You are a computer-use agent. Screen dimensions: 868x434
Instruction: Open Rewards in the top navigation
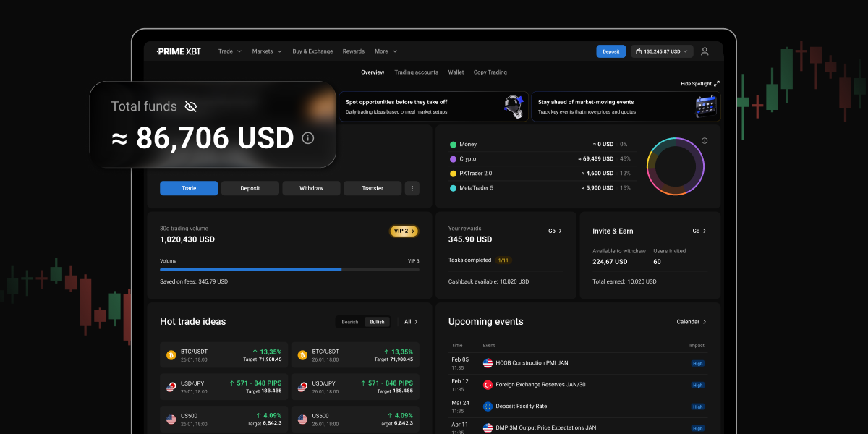(354, 51)
